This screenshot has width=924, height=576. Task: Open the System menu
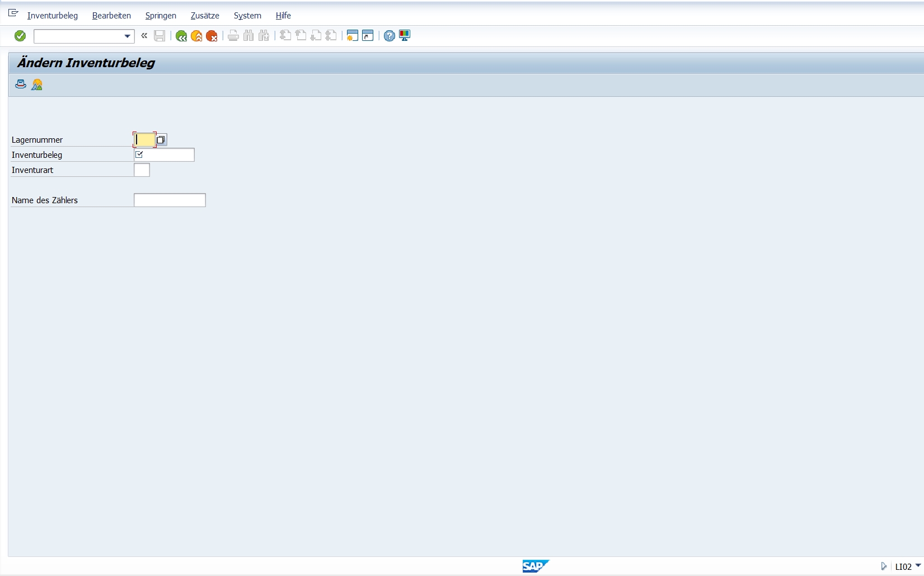247,16
